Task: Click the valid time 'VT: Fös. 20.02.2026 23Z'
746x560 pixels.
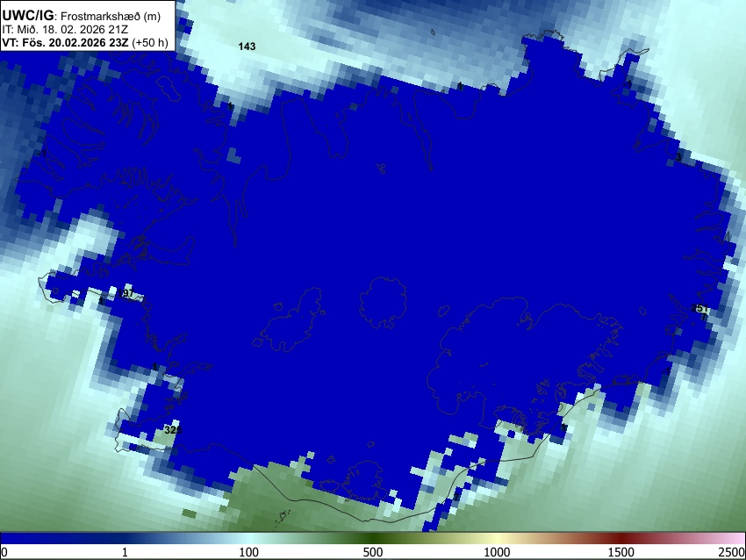Action: point(65,42)
